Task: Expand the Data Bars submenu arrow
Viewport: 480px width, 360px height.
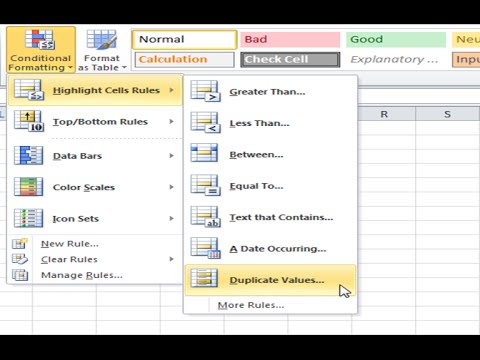Action: pyautogui.click(x=171, y=156)
